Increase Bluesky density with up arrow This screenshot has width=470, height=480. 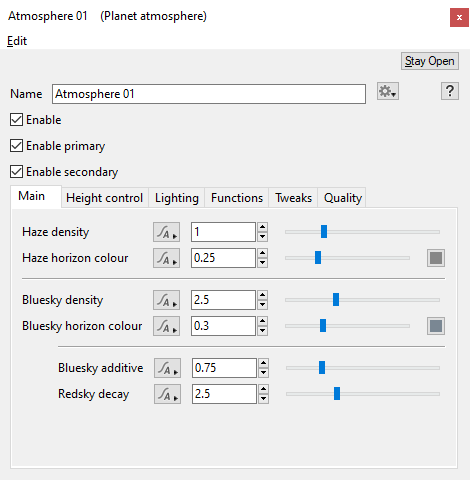[x=263, y=295]
